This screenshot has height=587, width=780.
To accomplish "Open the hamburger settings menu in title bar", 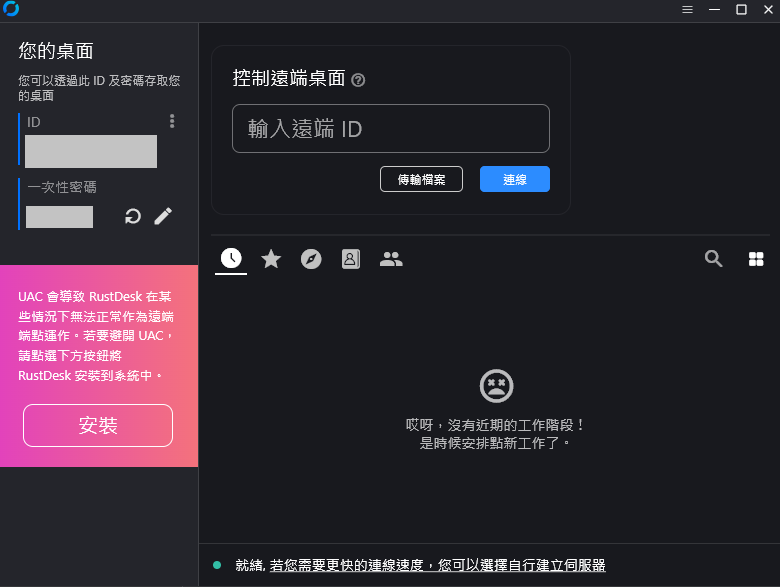I will 687,9.
